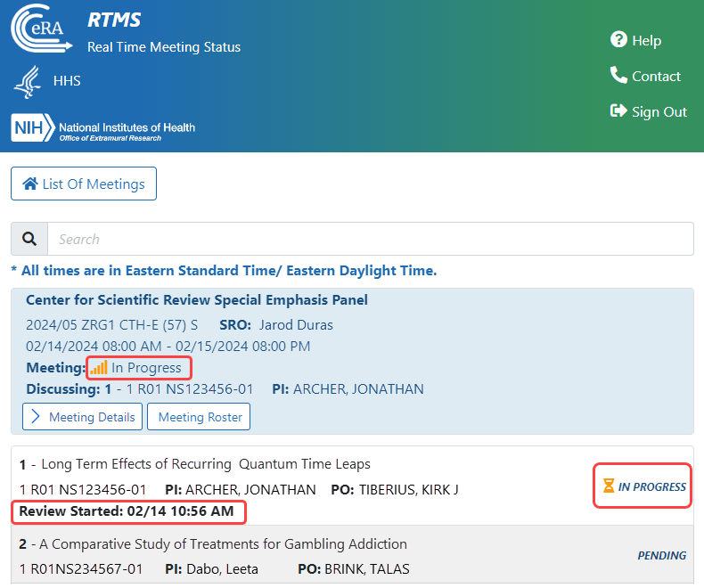This screenshot has width=704, height=588.
Task: Expand Meeting Details chevron
Action: (36, 417)
